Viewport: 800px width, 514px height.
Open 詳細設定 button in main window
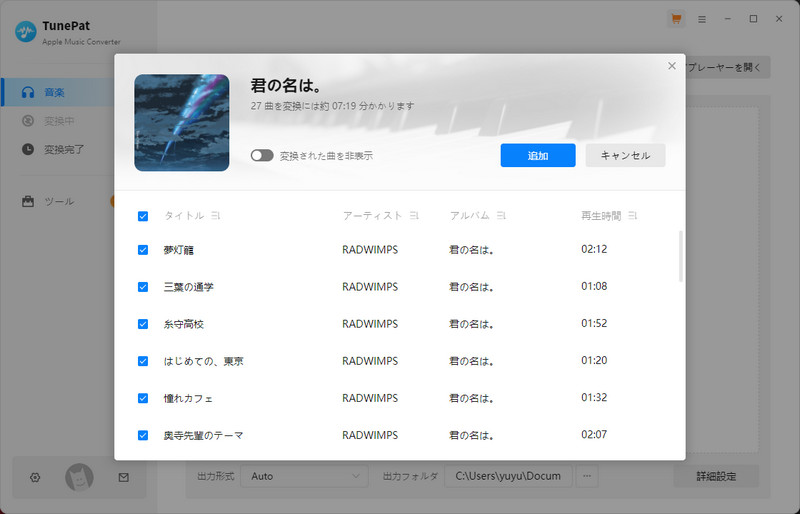tap(716, 476)
